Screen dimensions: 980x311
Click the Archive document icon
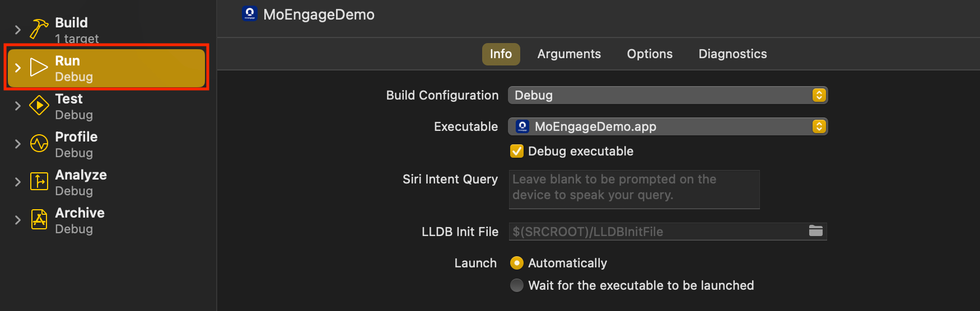point(39,220)
